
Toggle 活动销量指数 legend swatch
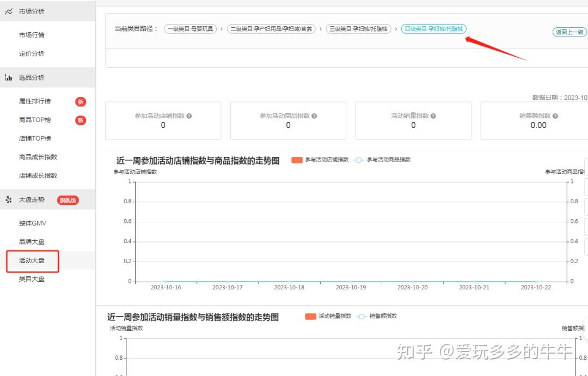point(310,317)
